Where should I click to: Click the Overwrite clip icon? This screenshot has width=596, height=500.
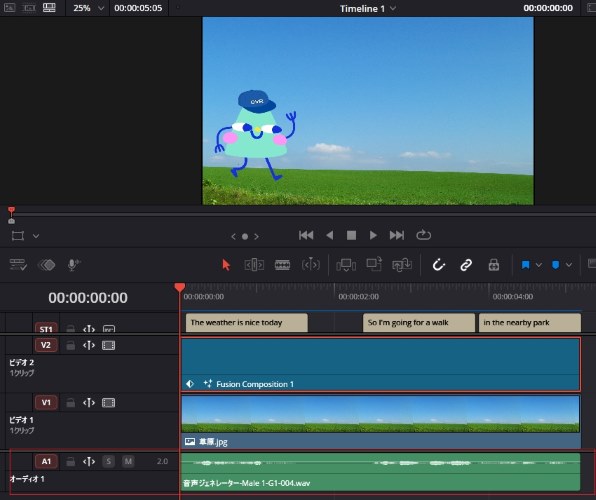coord(374,265)
